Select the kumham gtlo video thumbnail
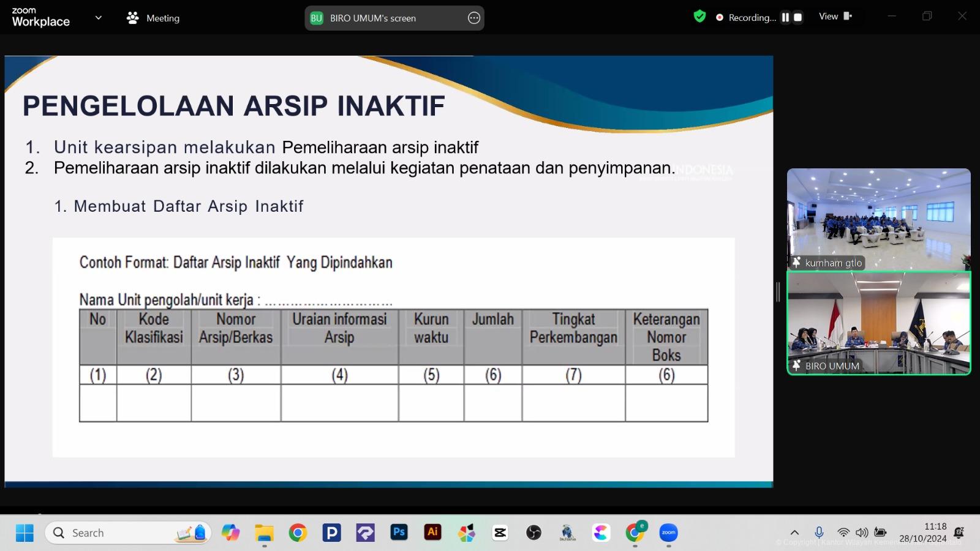 (879, 219)
